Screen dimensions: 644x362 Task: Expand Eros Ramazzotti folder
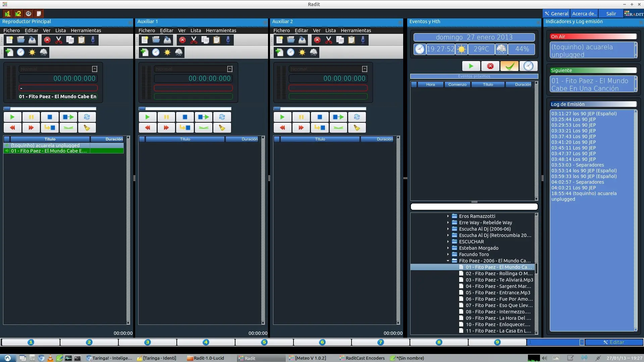pos(448,216)
